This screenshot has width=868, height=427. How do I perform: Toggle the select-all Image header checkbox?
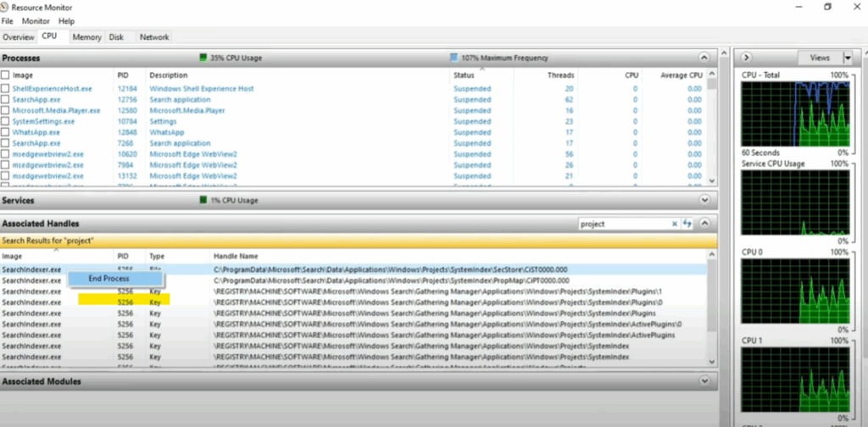point(6,75)
